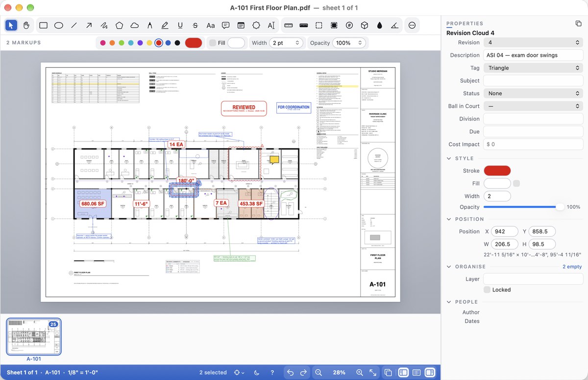Enable the Fill checkbox under Style
This screenshot has height=380, width=588.
tap(516, 184)
